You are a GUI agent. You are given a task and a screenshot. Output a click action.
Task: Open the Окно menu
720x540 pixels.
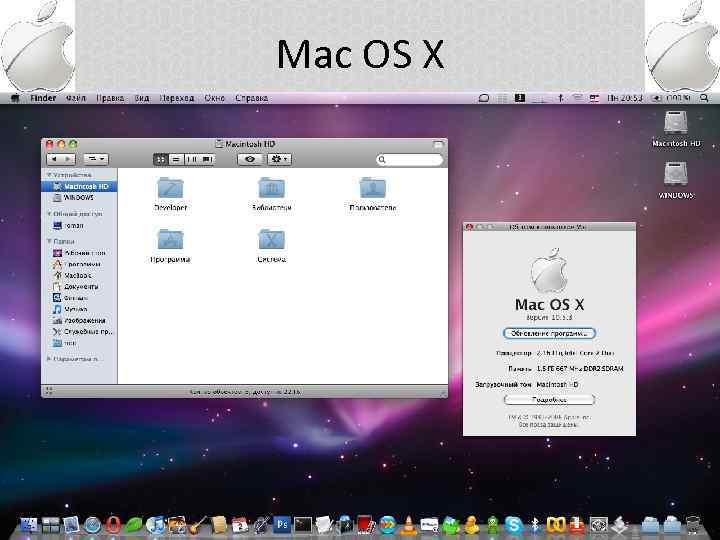[x=214, y=98]
